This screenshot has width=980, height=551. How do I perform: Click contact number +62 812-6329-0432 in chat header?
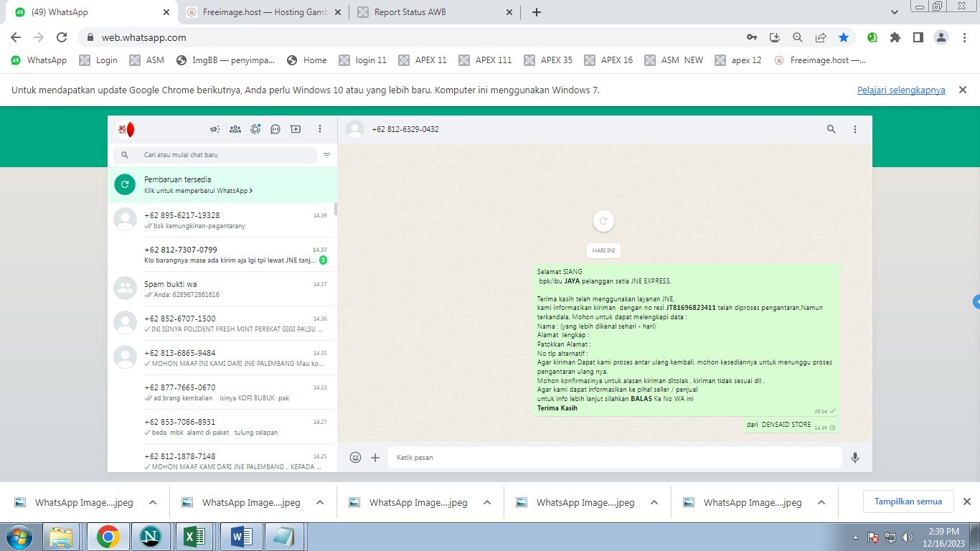(405, 129)
